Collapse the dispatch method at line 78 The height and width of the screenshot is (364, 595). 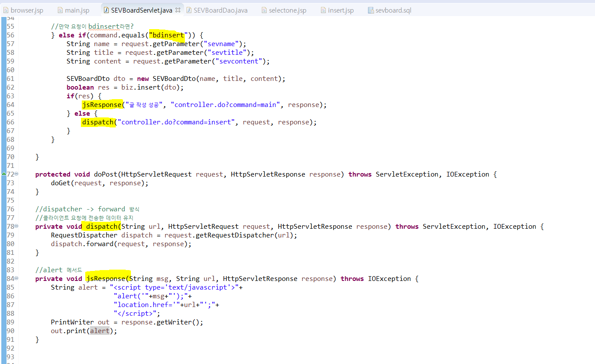point(17,226)
